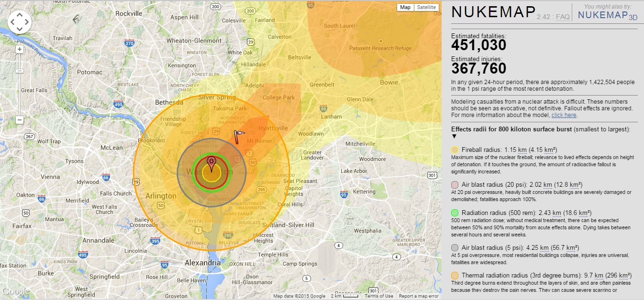The height and width of the screenshot is (300, 644).
Task: Click the version 2.42 text
Action: pyautogui.click(x=543, y=17)
